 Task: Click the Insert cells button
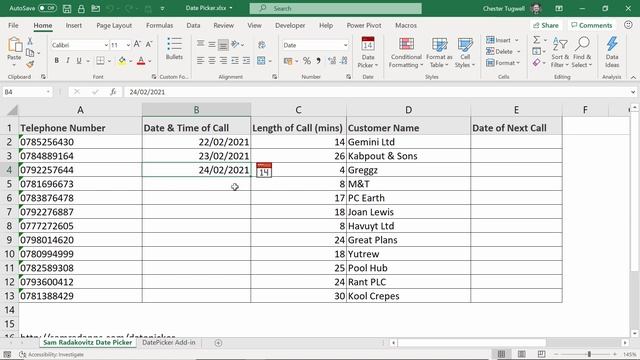point(502,40)
